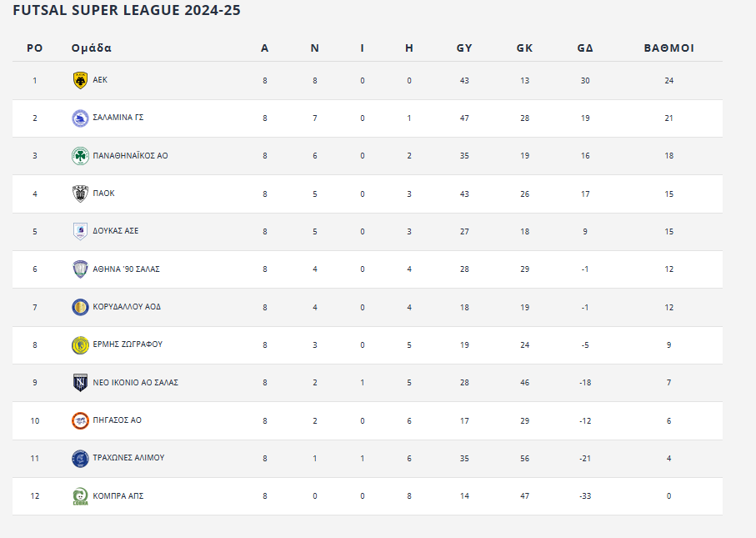This screenshot has width=756, height=538.
Task: Click the ΒΑΘΜΟΙ column header
Action: [668, 48]
